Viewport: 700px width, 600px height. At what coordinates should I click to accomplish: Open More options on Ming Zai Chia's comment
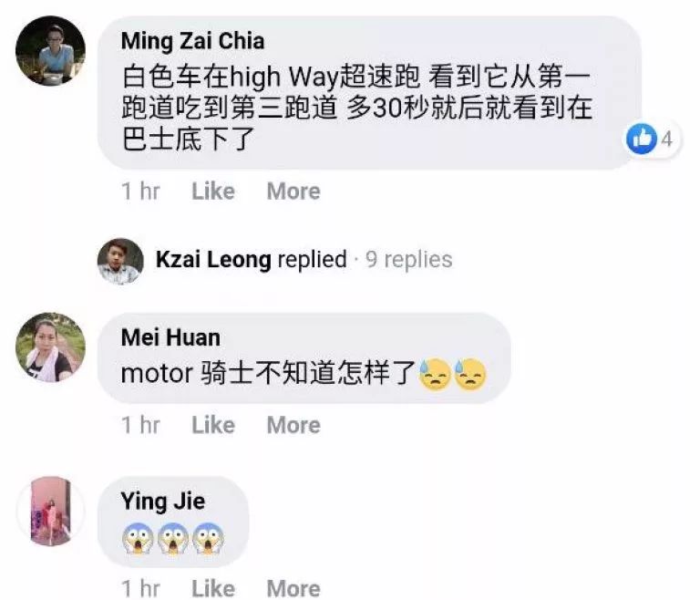click(293, 191)
